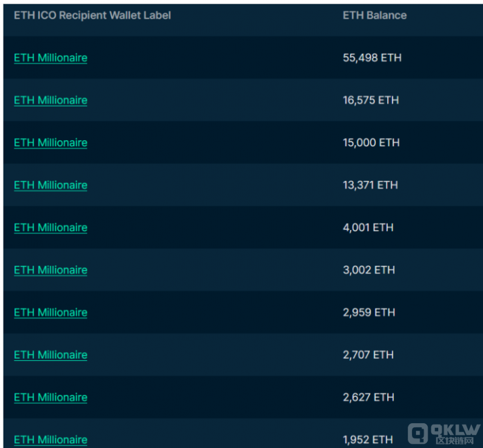The image size is (483, 448).
Task: Open ETH Millionaire link with 3,002 ETH
Action: pos(50,270)
